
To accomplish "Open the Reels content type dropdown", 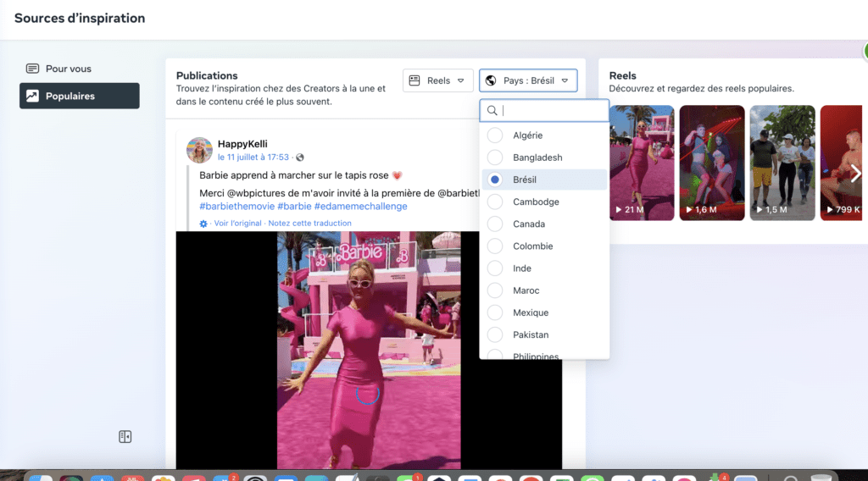I will [x=437, y=80].
